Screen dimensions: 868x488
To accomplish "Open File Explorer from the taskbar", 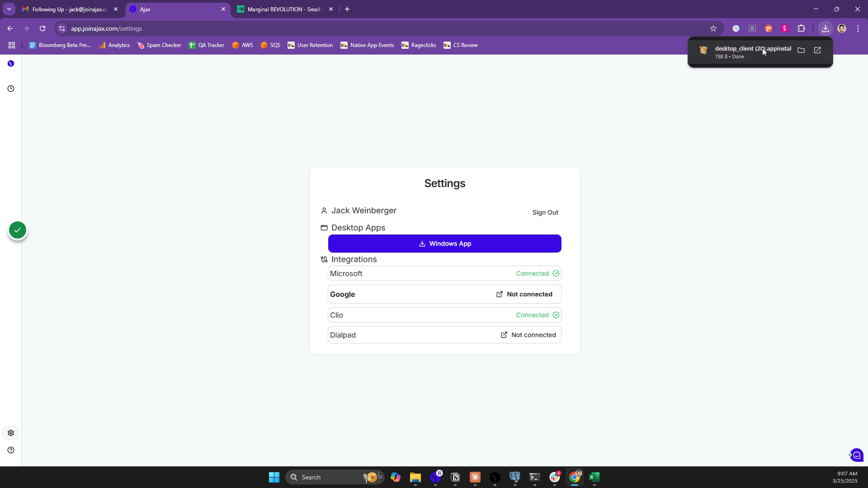I will [415, 477].
